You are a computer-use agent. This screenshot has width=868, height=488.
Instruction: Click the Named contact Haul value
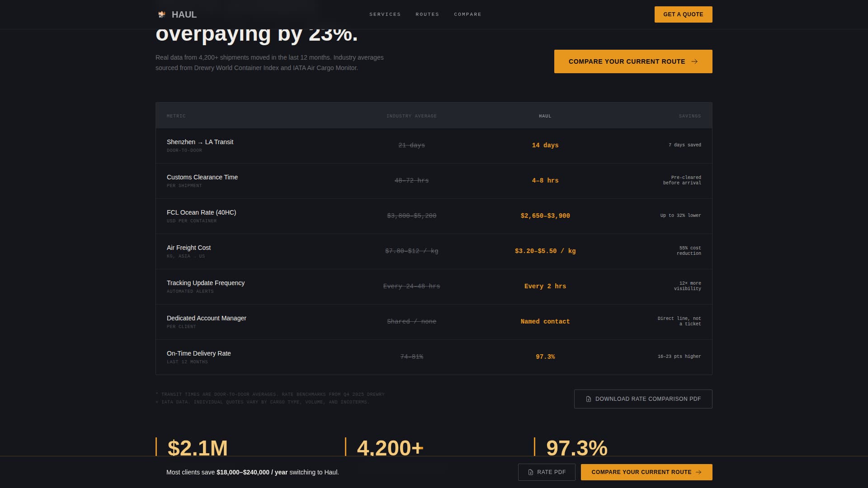tap(545, 321)
